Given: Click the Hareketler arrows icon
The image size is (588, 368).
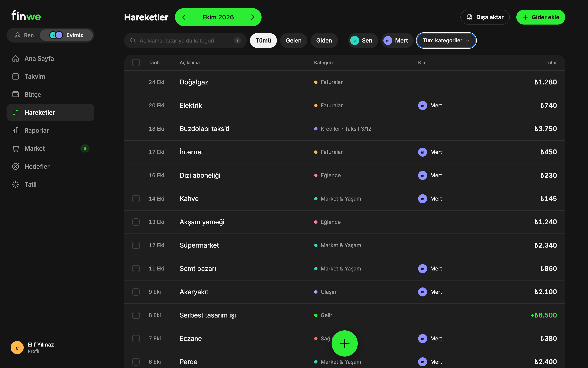Looking at the screenshot, I should 16,112.
